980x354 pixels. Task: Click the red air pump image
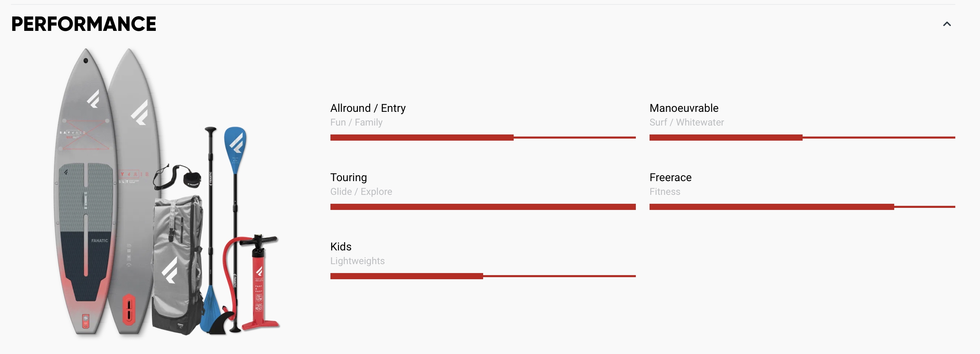(254, 282)
